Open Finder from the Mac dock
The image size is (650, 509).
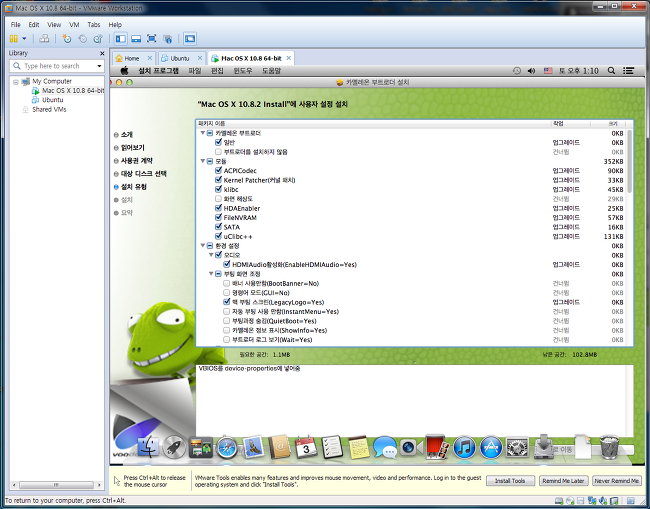click(148, 447)
